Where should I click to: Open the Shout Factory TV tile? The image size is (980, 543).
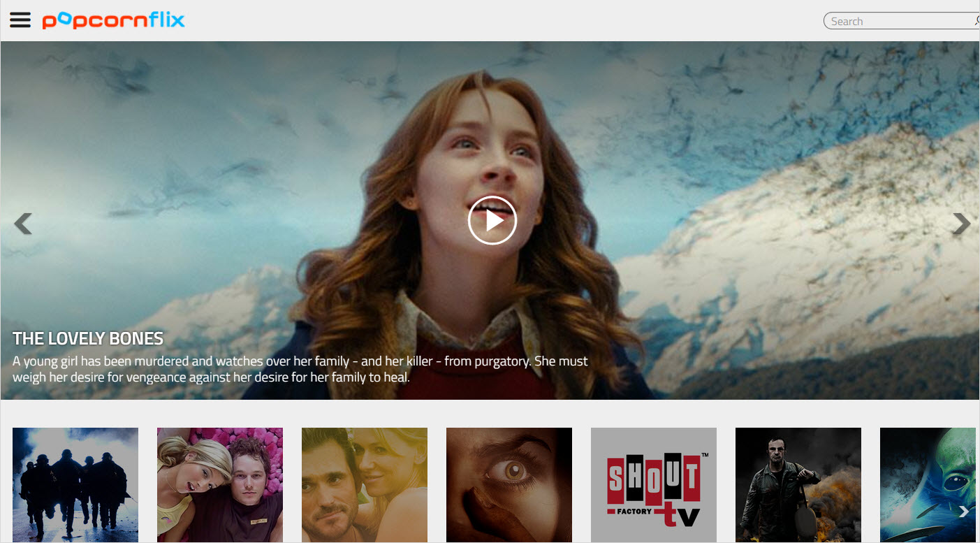(x=654, y=485)
